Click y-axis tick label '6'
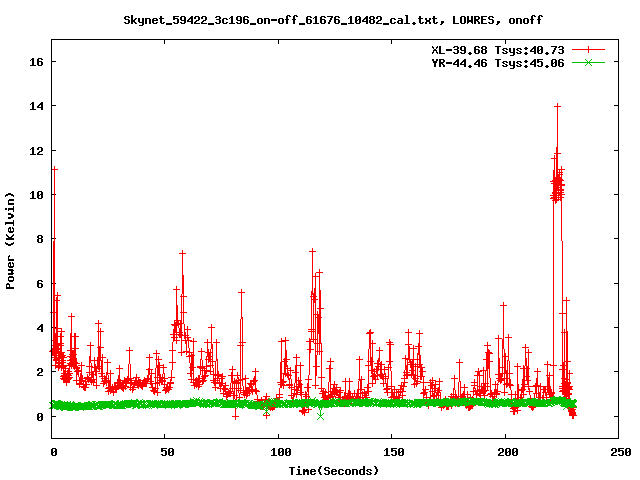The image size is (640, 480). 40,284
